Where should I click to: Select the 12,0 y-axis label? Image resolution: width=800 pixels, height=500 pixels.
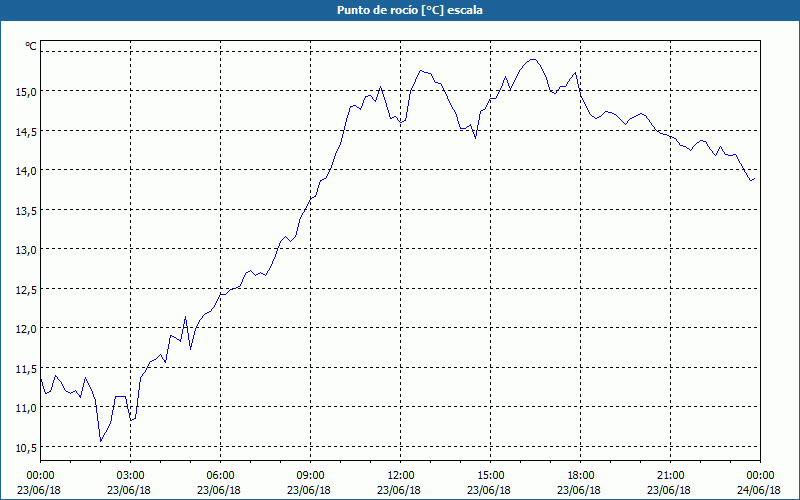pos(27,329)
